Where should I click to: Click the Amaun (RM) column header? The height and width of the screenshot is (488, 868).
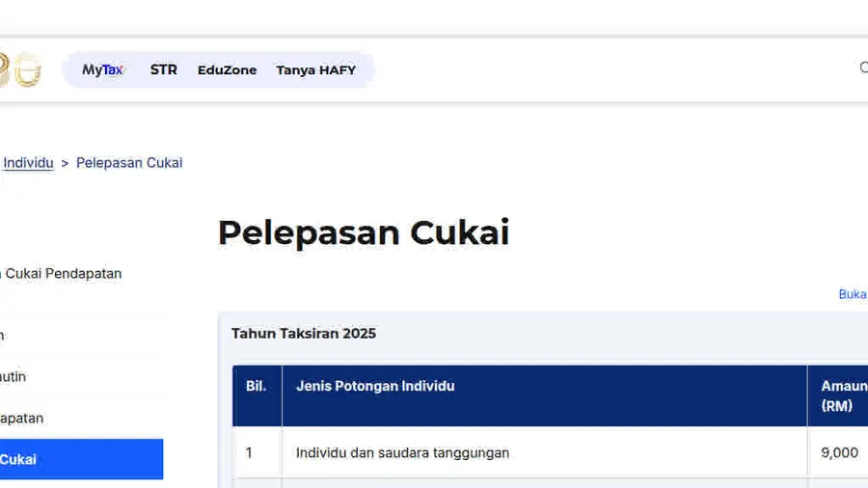click(838, 395)
